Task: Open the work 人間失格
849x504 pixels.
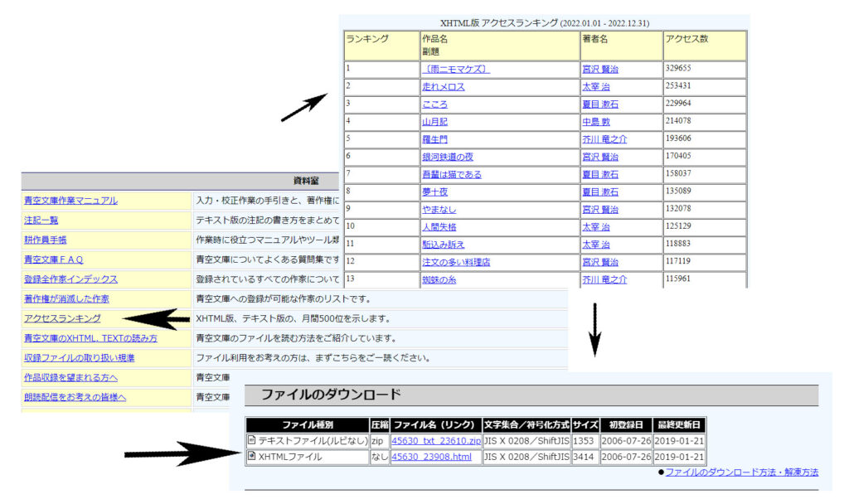Action: 439,227
